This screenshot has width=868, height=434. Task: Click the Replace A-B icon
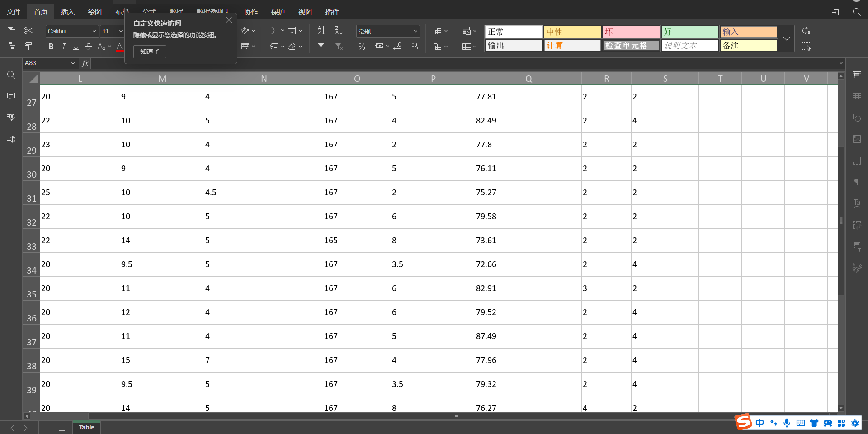pos(806,31)
